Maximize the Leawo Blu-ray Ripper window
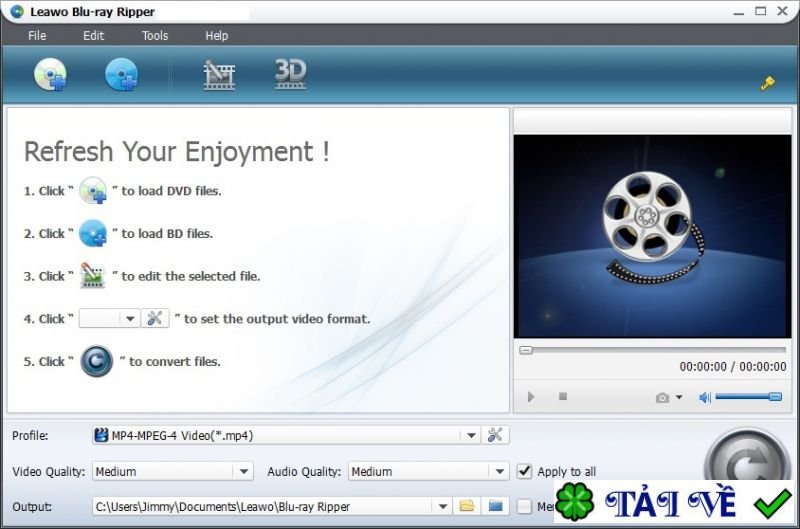Screen dimensions: 800x529 [760, 11]
